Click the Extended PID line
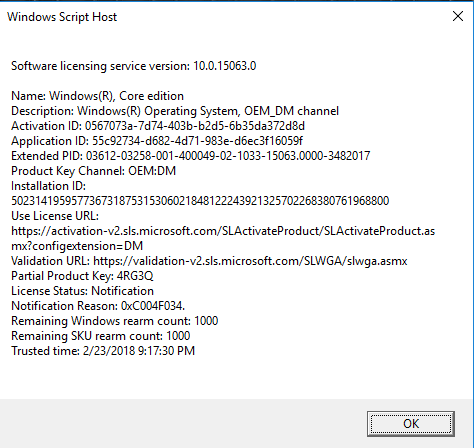Image resolution: width=474 pixels, height=448 pixels. tap(191, 156)
